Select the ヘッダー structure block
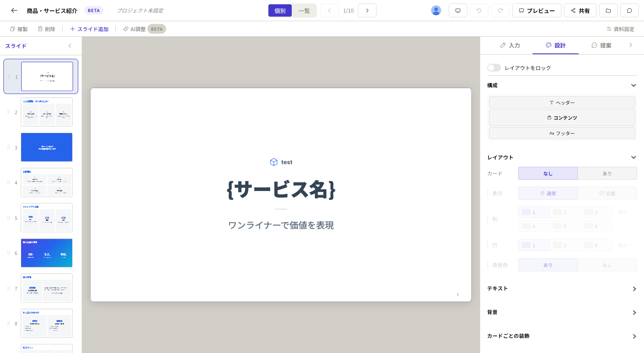Image resolution: width=644 pixels, height=353 pixels. [x=562, y=102]
